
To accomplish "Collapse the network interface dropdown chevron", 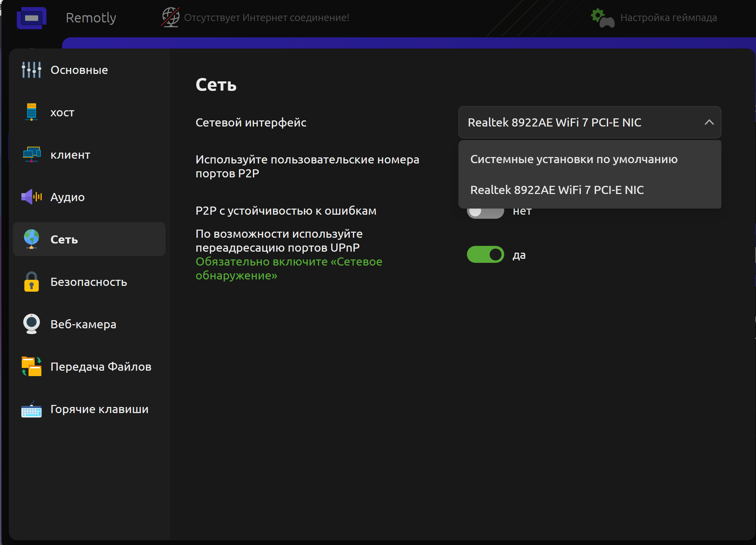I will point(709,122).
